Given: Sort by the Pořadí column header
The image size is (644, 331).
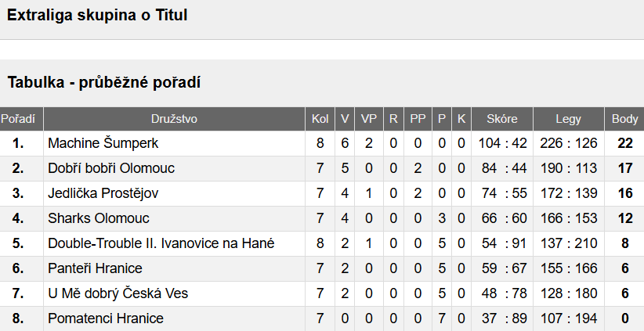Looking at the screenshot, I should (x=18, y=119).
